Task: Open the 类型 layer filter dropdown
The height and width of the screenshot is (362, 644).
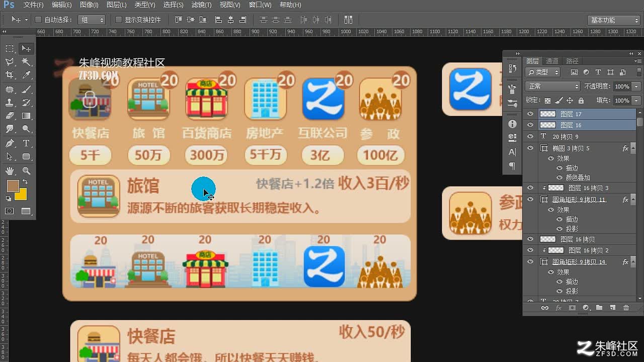Action: point(543,72)
